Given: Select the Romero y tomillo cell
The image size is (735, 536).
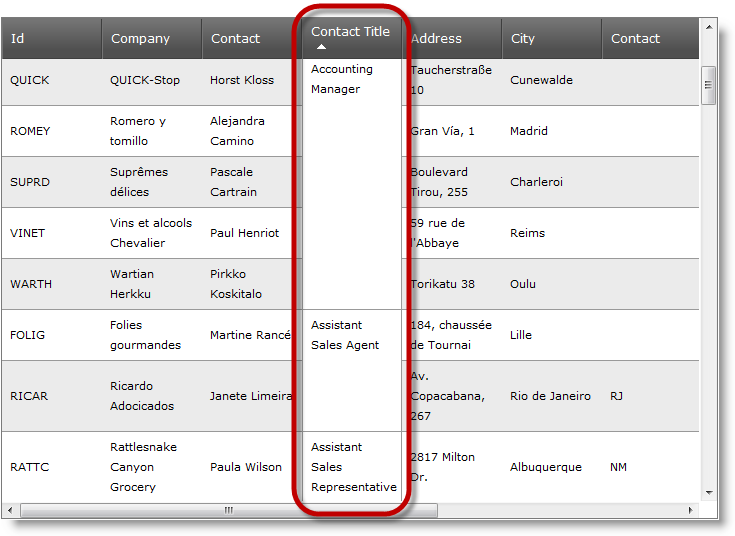Looking at the screenshot, I should [152, 131].
